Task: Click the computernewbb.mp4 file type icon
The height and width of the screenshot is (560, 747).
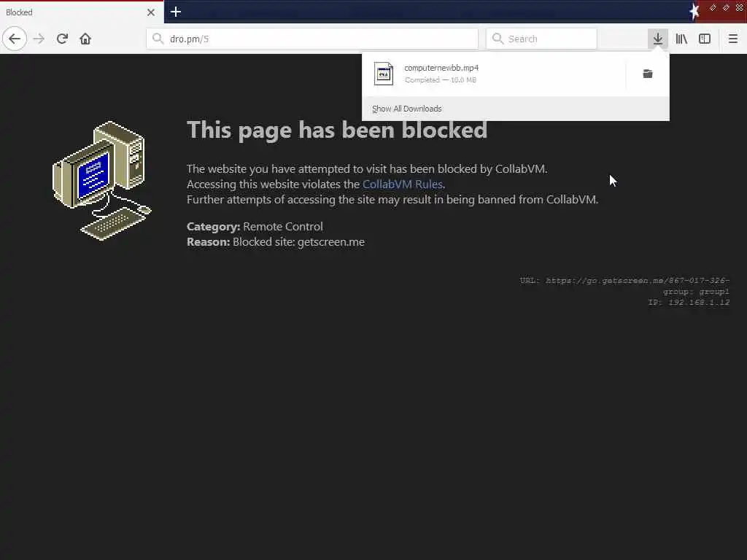Action: point(384,74)
